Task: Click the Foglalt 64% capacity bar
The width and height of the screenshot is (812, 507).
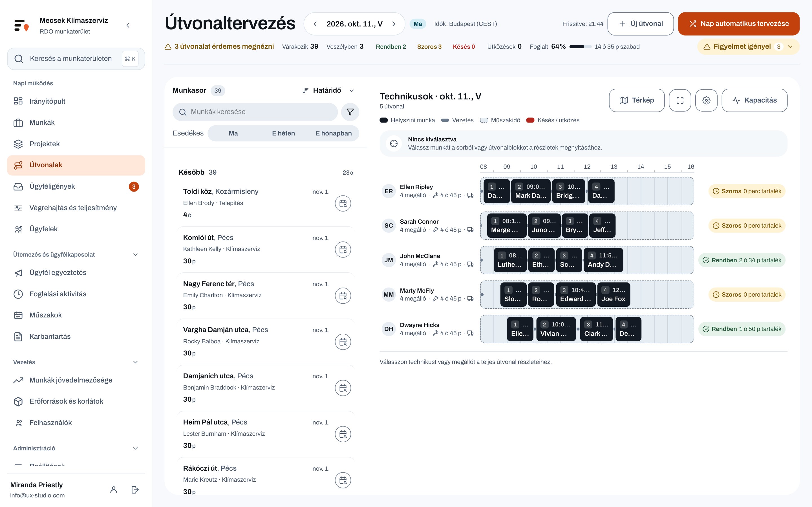Action: point(580,46)
